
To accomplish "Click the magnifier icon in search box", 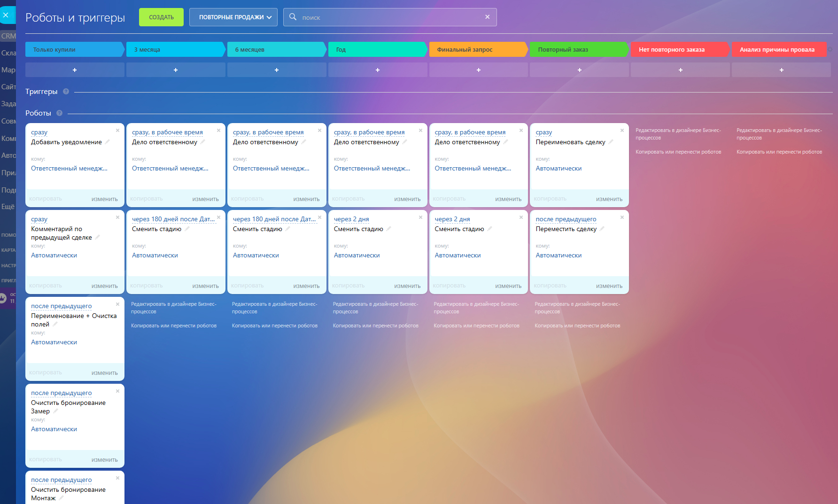I will pos(293,17).
